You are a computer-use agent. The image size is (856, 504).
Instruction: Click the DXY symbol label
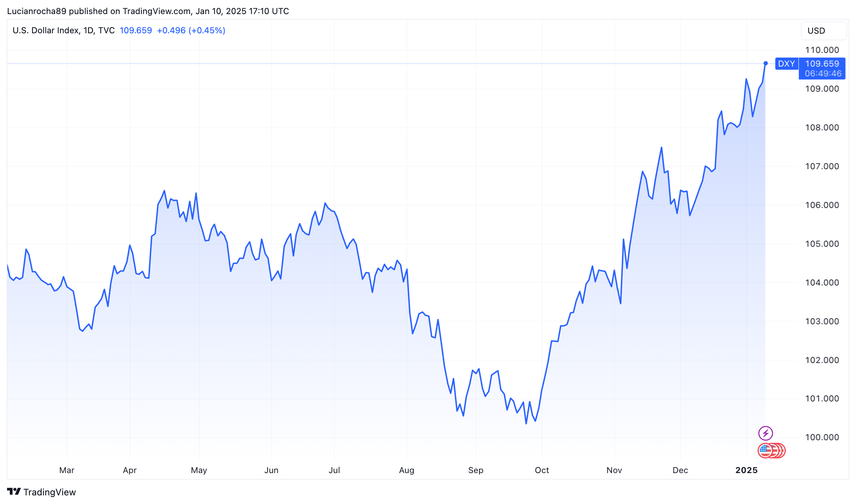tap(786, 63)
